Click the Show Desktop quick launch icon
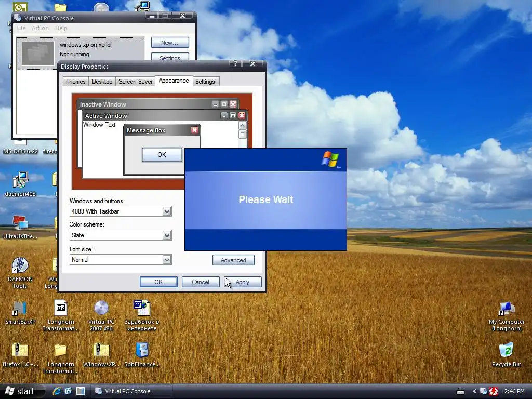Screen dimensions: 532x399 [x=81, y=391]
